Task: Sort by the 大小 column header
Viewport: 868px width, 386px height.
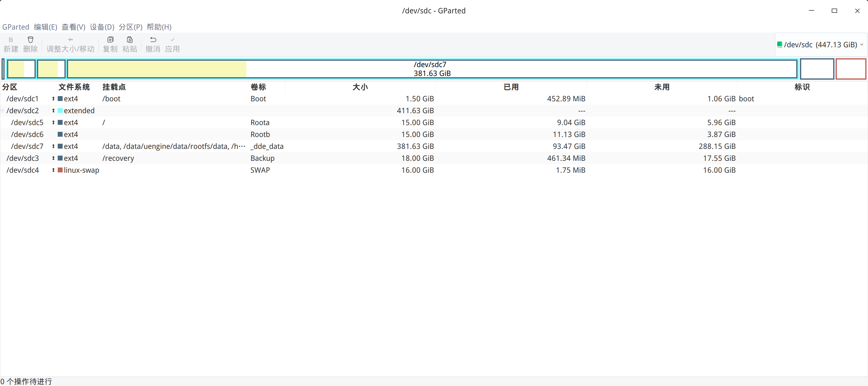Action: point(360,87)
